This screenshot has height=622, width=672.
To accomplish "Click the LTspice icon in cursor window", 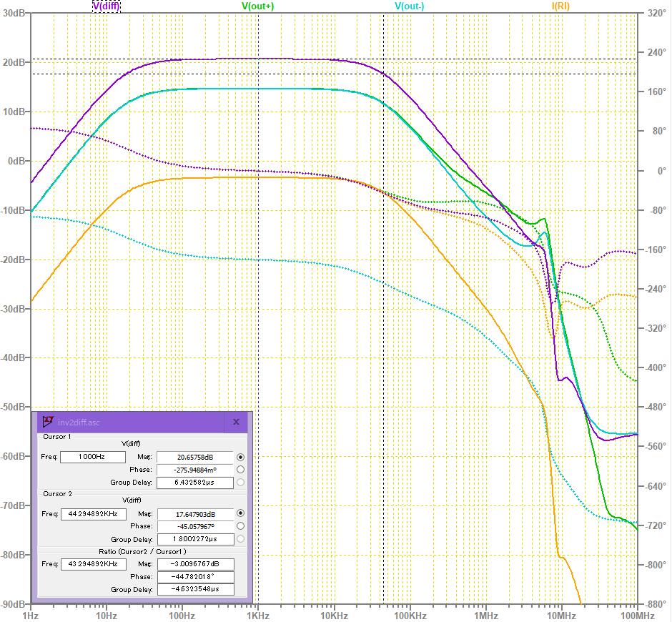I will click(x=49, y=422).
